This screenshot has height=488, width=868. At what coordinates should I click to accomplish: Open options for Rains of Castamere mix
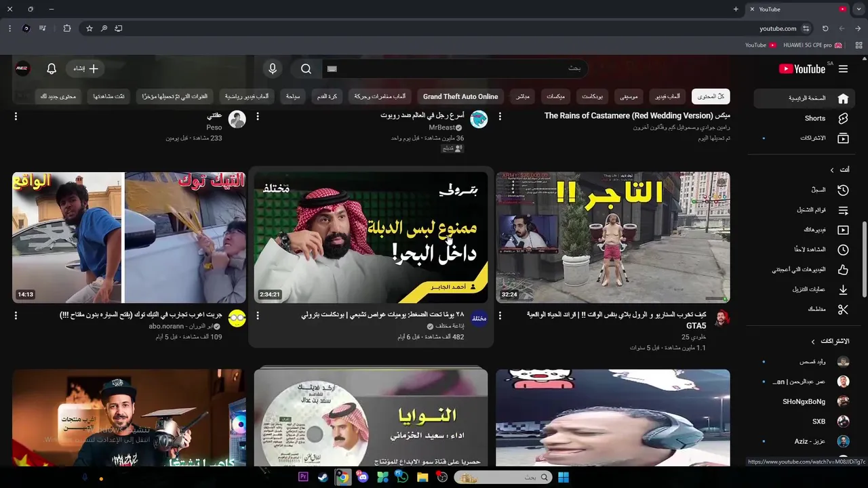tap(500, 117)
